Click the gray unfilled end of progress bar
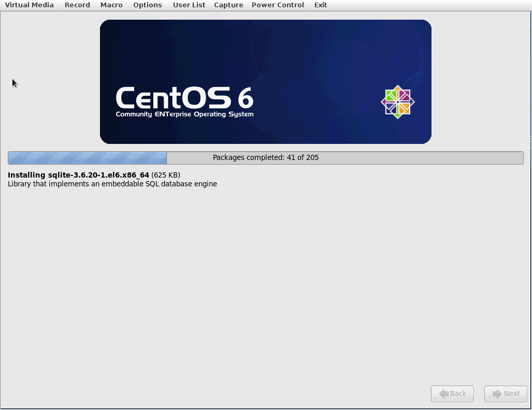Screen dimensions: 532x410 tap(466, 158)
